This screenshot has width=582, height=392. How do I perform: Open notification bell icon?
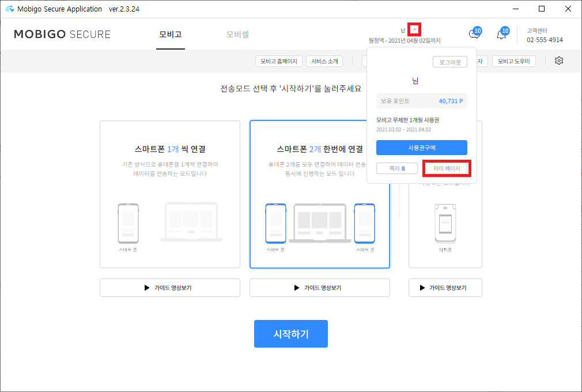click(502, 33)
